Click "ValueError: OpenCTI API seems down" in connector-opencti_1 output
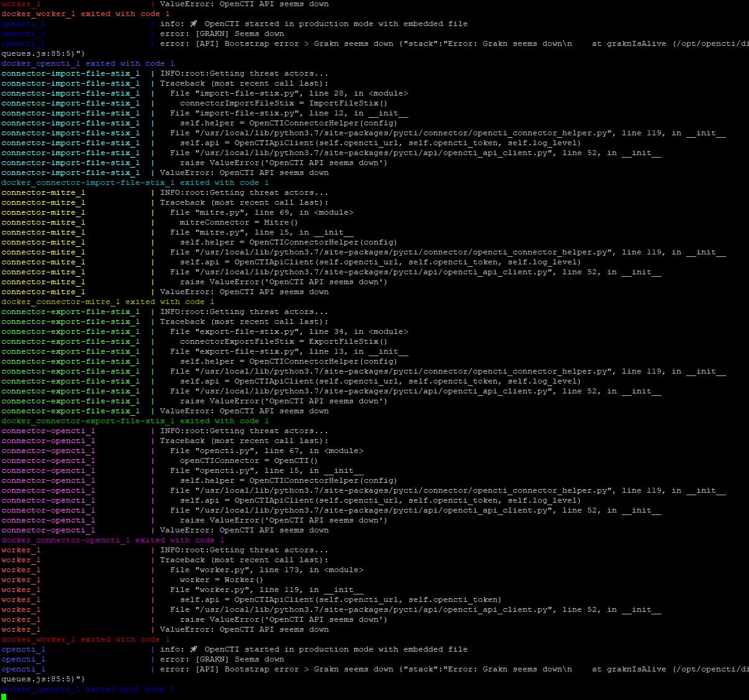 pos(244,530)
